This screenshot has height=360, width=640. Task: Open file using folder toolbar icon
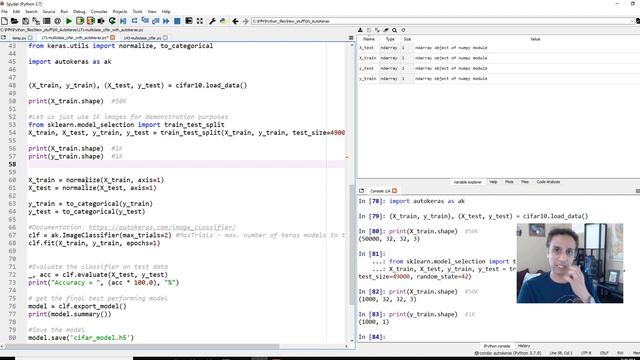(x=14, y=21)
